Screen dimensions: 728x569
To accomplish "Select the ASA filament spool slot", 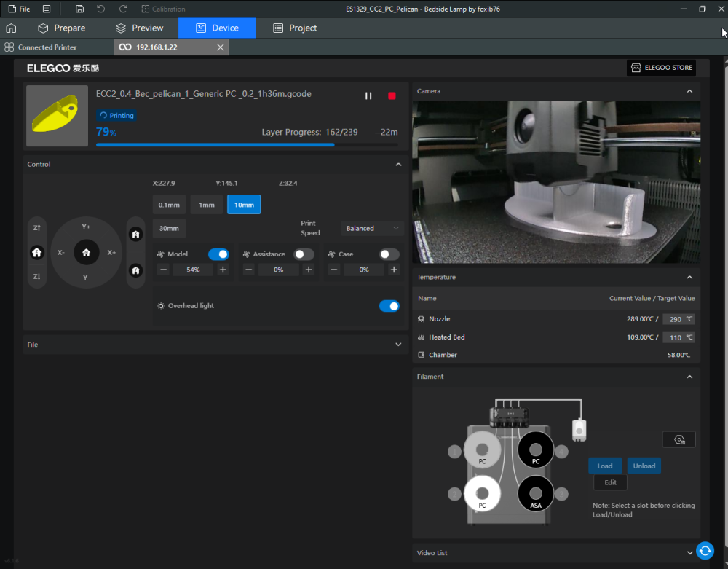I will [x=535, y=493].
